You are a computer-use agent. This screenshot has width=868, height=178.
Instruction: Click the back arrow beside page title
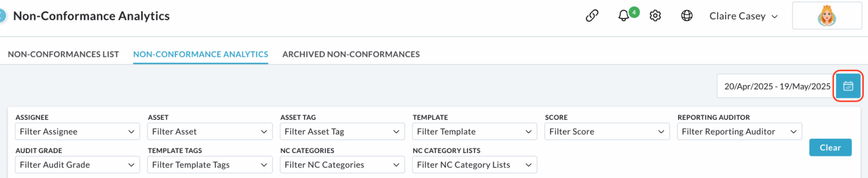tap(2, 16)
